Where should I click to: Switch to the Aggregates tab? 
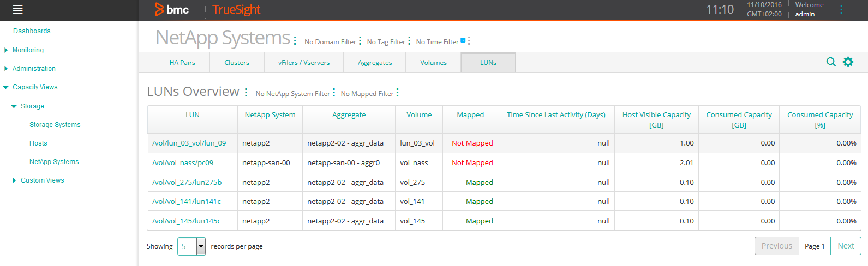click(x=375, y=63)
